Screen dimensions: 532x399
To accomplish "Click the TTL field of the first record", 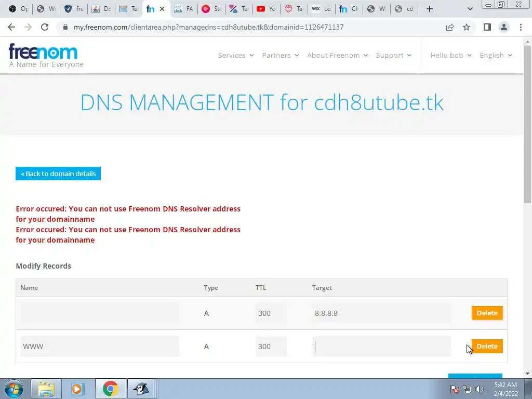I will (x=271, y=313).
